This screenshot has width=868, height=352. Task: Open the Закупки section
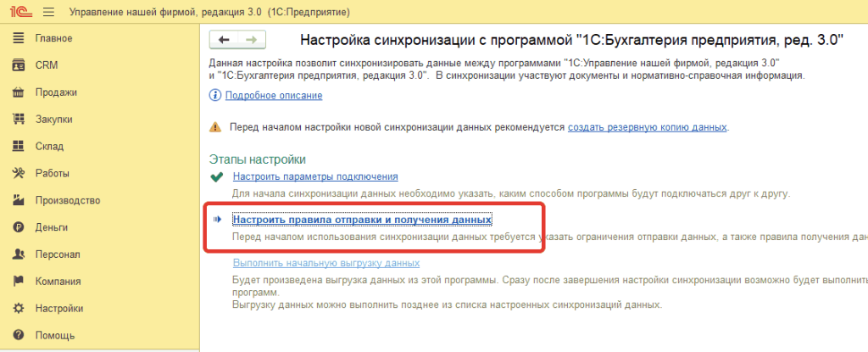53,120
